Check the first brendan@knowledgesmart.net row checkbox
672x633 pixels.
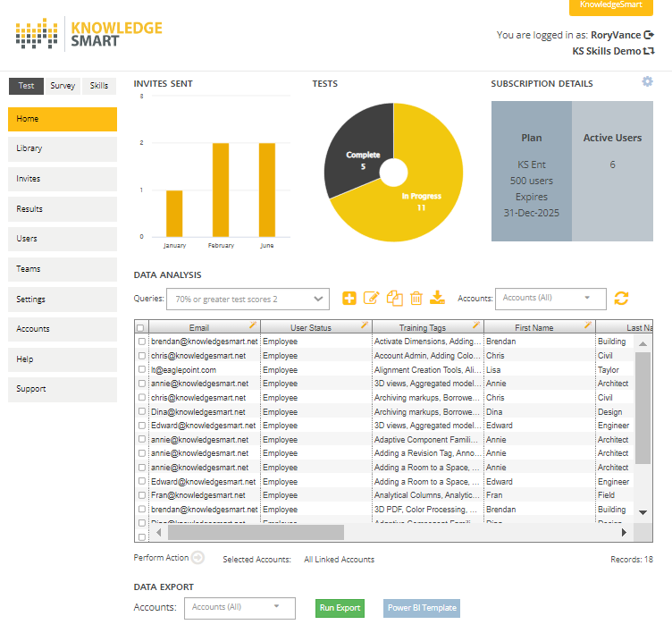pos(142,342)
